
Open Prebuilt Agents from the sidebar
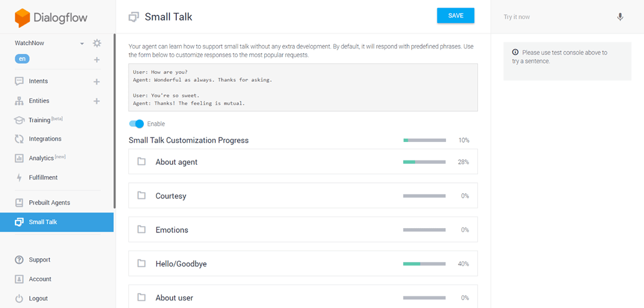pos(49,203)
